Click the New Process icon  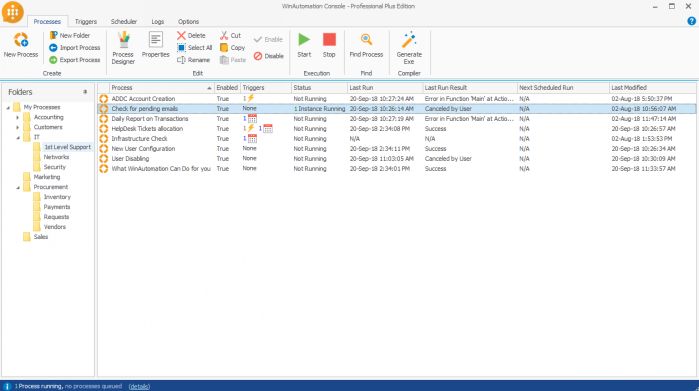click(21, 40)
